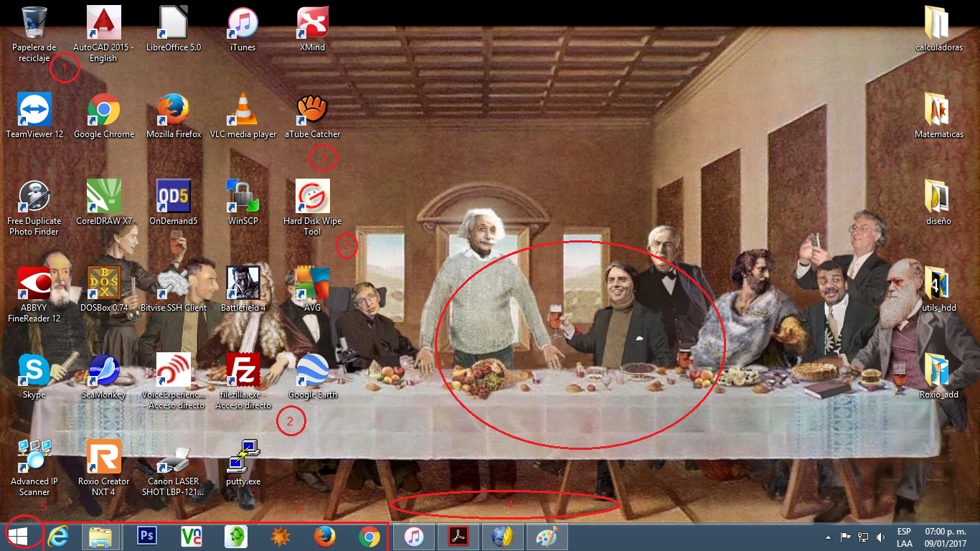The image size is (980, 551).
Task: Click the putty.exe desktop icon
Action: (242, 458)
